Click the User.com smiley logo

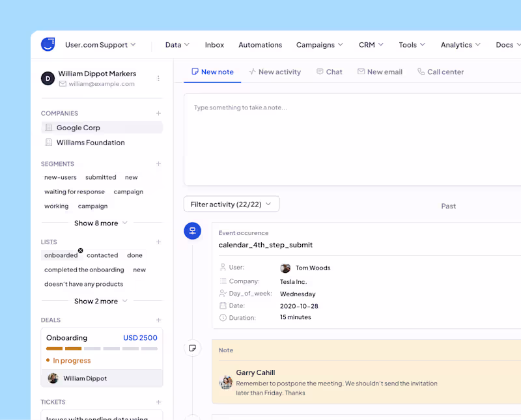point(48,44)
